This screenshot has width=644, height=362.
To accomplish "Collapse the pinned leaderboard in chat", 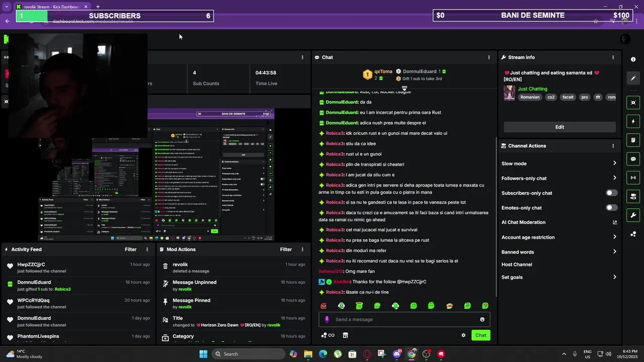I will point(404,88).
